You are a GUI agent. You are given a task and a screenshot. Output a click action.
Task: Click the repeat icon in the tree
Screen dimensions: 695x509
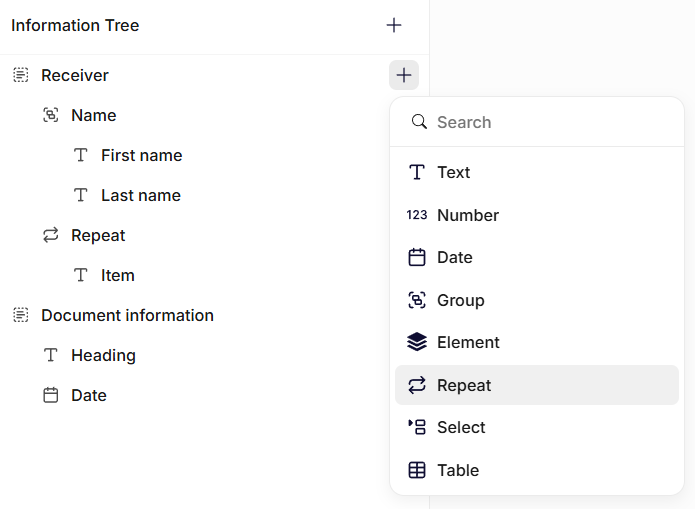(50, 235)
